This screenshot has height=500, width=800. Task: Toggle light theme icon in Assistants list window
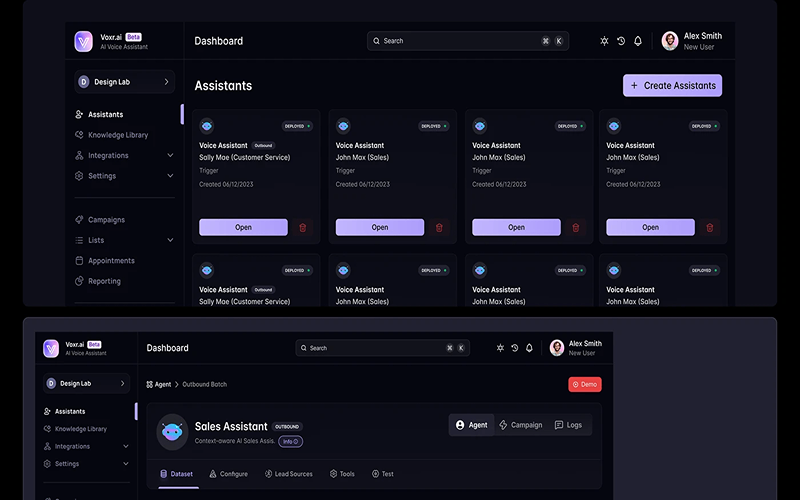coord(604,41)
